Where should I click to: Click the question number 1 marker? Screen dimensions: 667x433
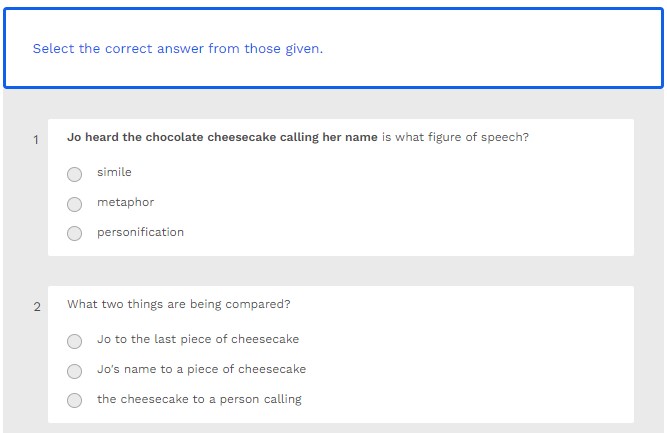(x=36, y=140)
